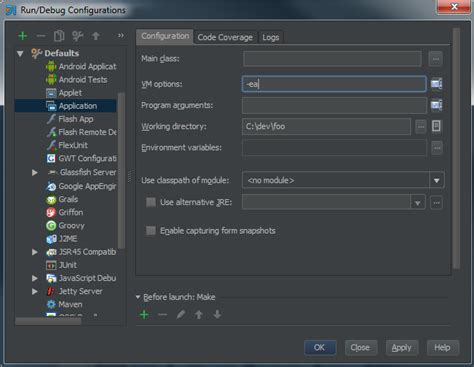This screenshot has width=474, height=367.
Task: Expand the VM options field editor icon
Action: [x=436, y=84]
